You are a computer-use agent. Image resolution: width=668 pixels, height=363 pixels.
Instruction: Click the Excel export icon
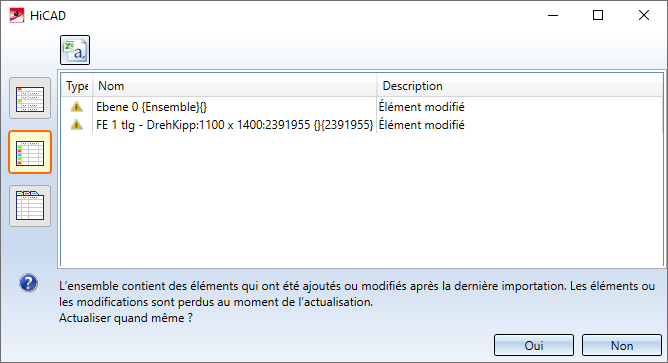click(x=75, y=50)
